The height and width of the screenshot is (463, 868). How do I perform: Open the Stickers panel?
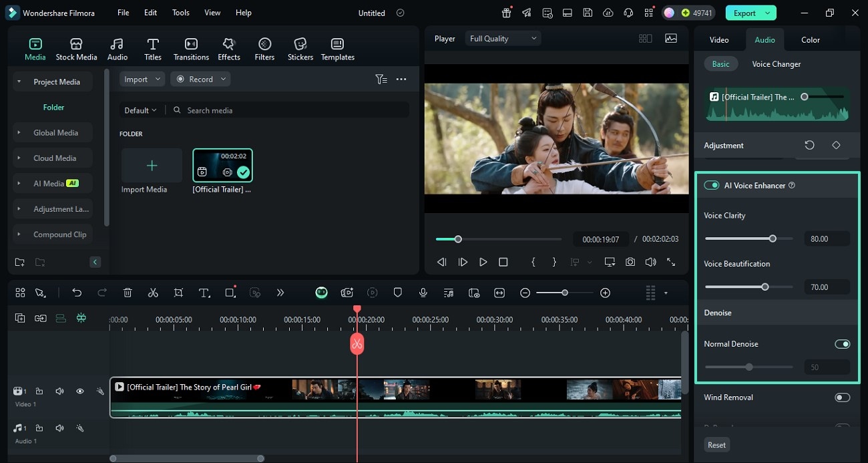pos(300,49)
